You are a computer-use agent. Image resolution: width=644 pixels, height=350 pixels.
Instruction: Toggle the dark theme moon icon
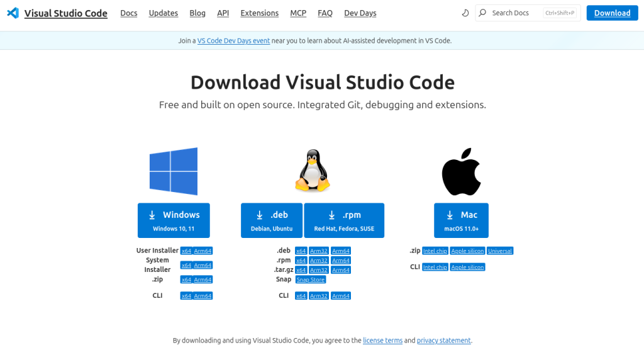tap(465, 13)
